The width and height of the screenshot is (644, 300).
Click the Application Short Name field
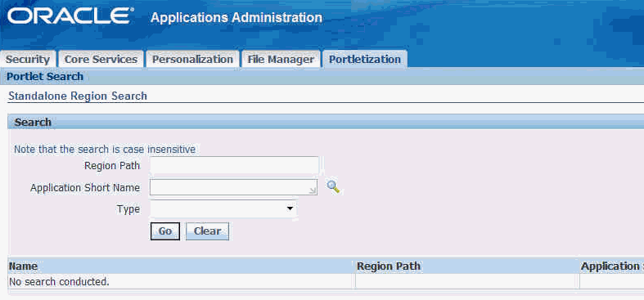tap(233, 187)
